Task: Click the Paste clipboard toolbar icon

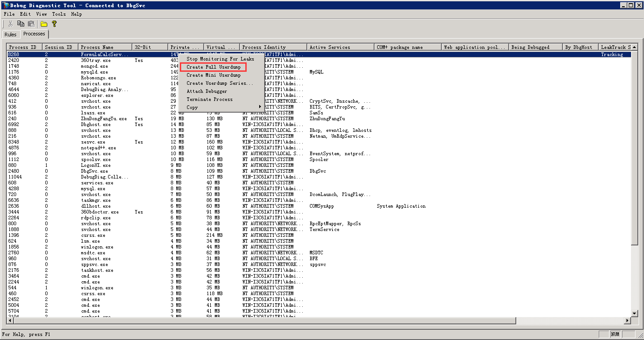Action: coord(31,24)
